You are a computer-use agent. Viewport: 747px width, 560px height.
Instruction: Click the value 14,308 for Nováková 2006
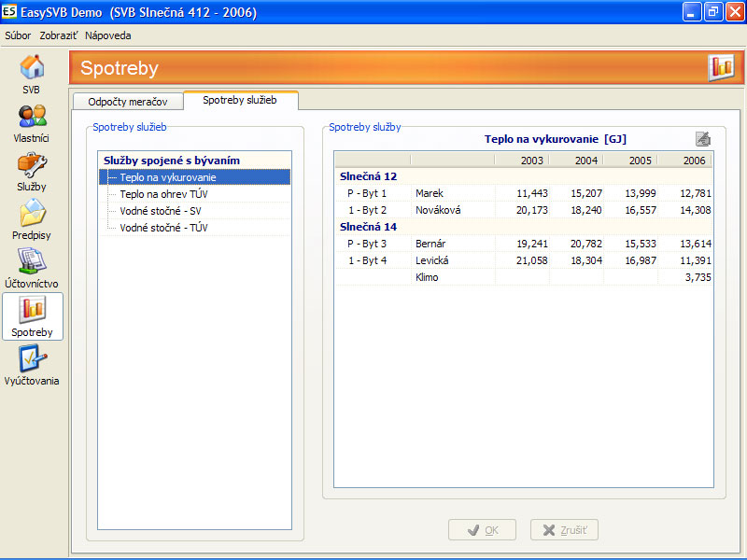[695, 210]
